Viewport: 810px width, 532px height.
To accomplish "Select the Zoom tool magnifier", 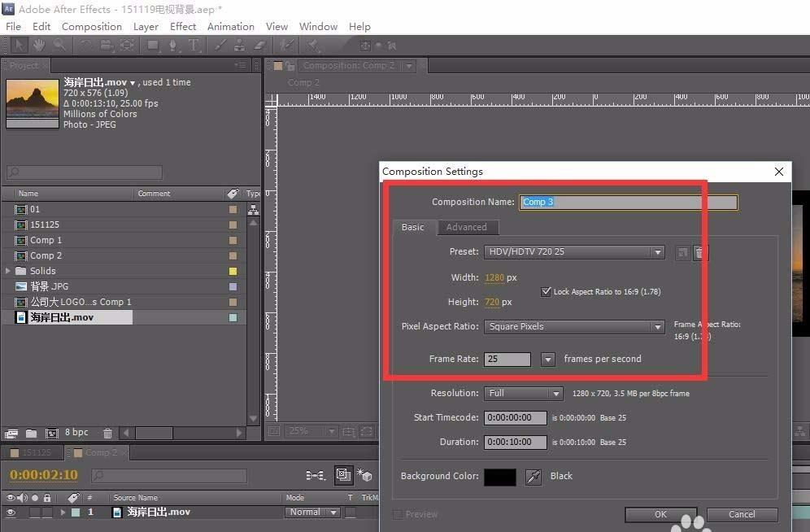I will tap(59, 46).
